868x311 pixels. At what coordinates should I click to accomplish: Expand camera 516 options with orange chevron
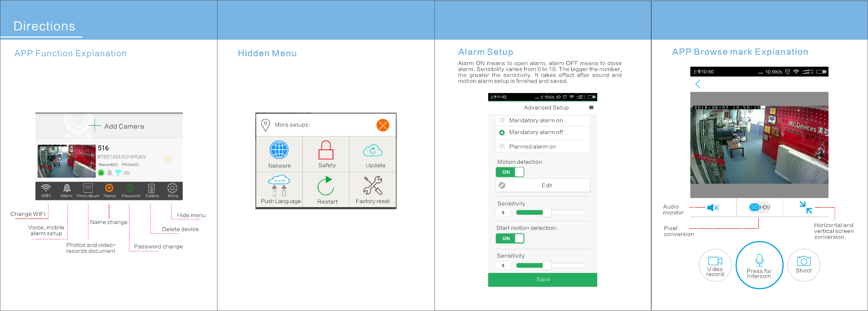pyautogui.click(x=168, y=159)
